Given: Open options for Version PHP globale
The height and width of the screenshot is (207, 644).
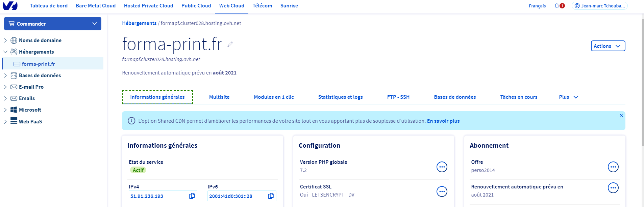Looking at the screenshot, I should 442,167.
